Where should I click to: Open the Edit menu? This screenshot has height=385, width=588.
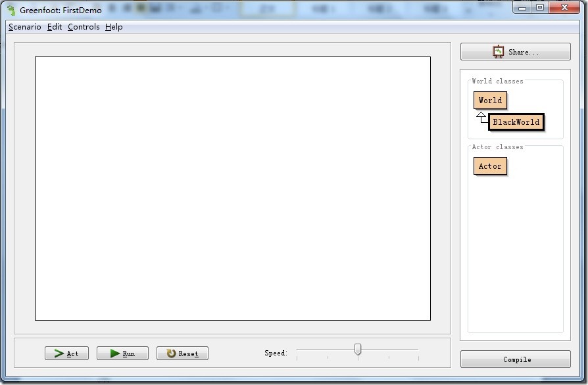click(x=55, y=27)
